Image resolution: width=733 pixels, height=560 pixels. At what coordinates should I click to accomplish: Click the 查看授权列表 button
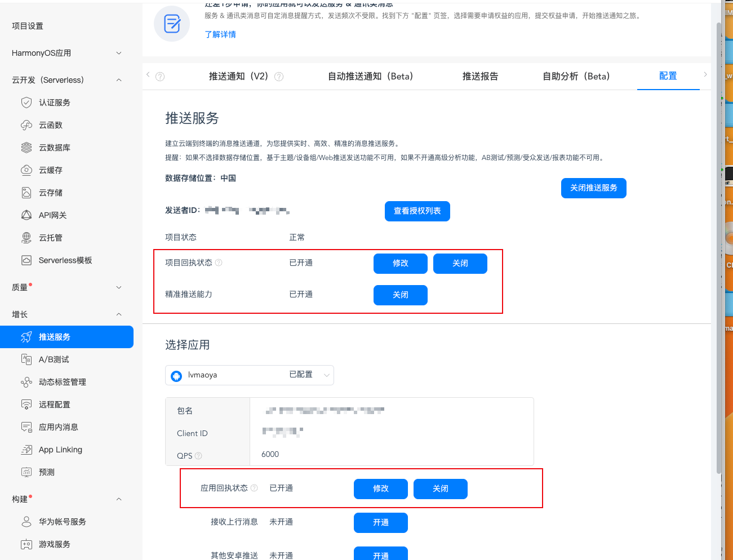(x=417, y=211)
